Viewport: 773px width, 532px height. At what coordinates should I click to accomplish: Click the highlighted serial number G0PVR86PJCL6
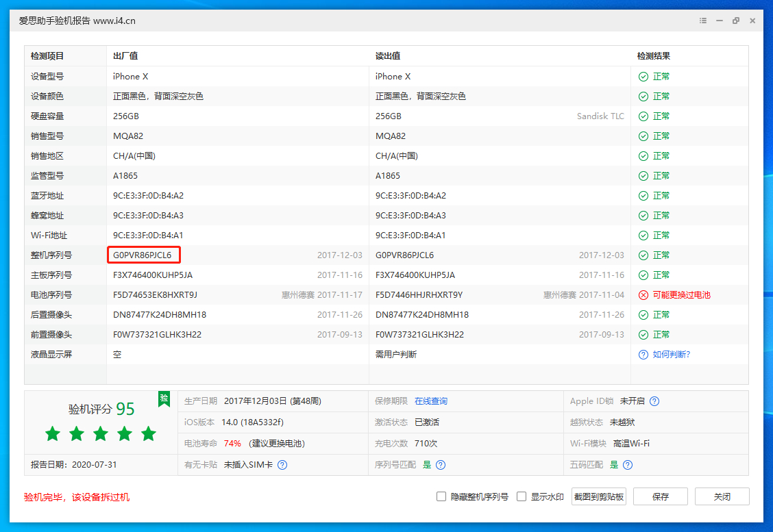point(144,255)
